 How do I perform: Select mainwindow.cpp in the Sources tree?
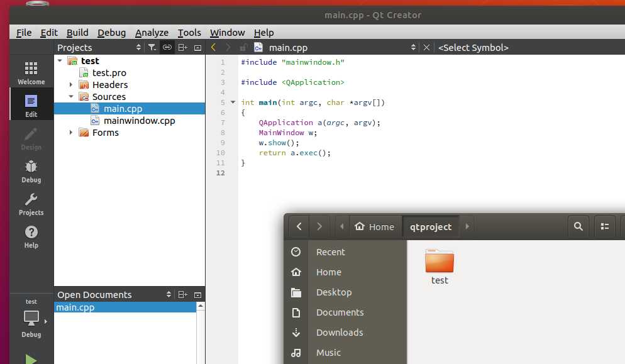[140, 121]
